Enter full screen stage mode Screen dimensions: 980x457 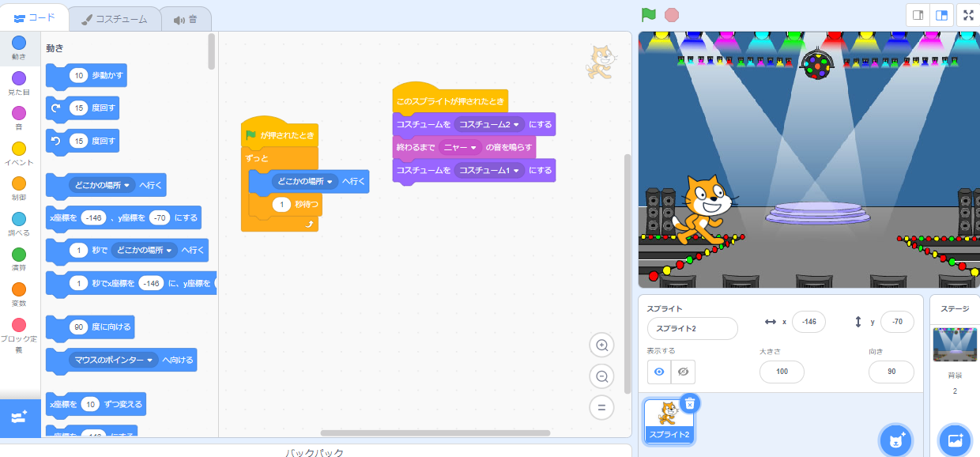pos(968,15)
